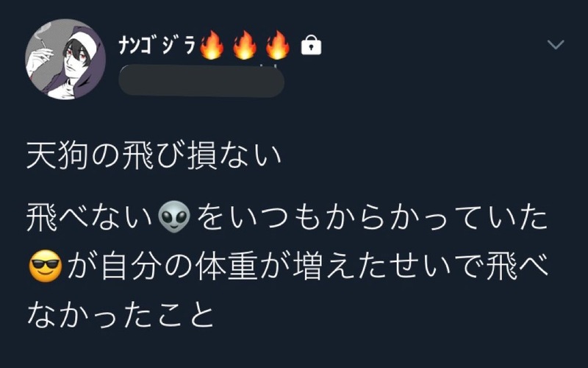588x368 pixels.
Task: Click the phrase が自分の体重が増えたせいで飛べ
Action: (x=307, y=266)
